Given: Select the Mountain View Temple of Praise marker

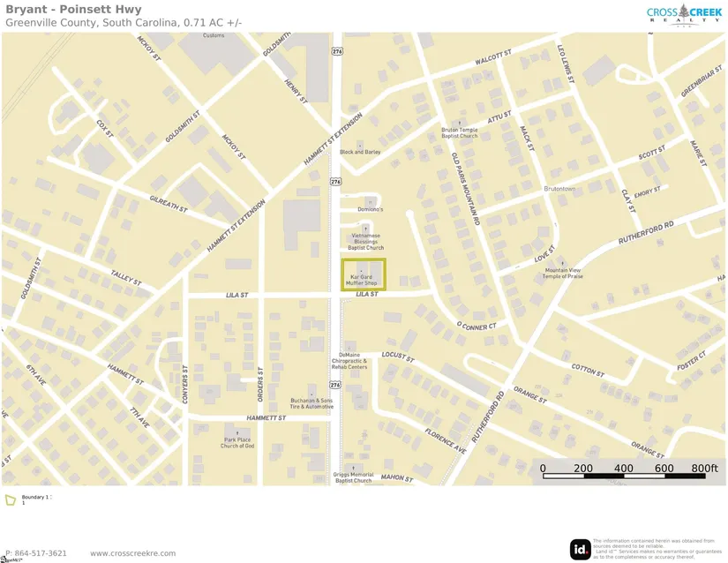Looking at the screenshot, I should (x=563, y=262).
